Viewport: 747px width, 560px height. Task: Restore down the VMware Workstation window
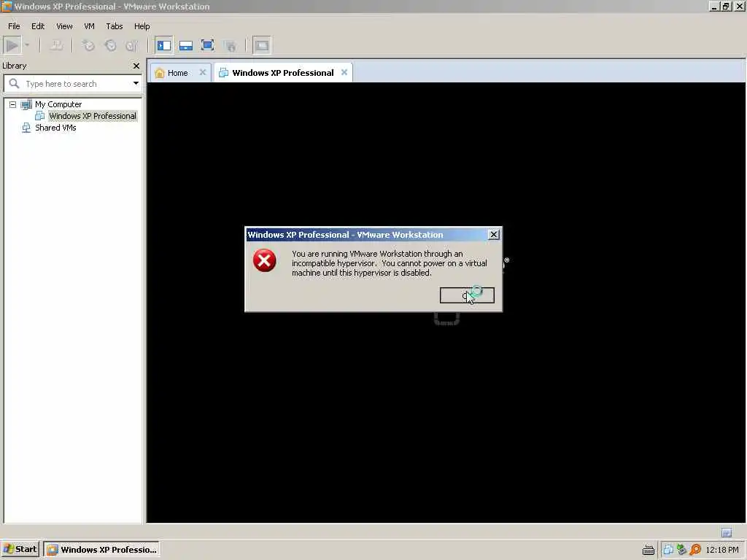[x=726, y=7]
